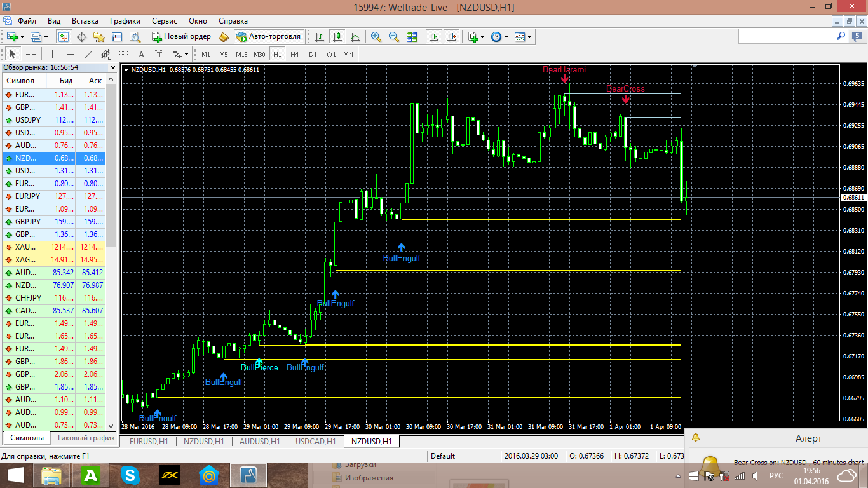Switch chart to candlestick mode
The height and width of the screenshot is (488, 868).
coord(337,37)
